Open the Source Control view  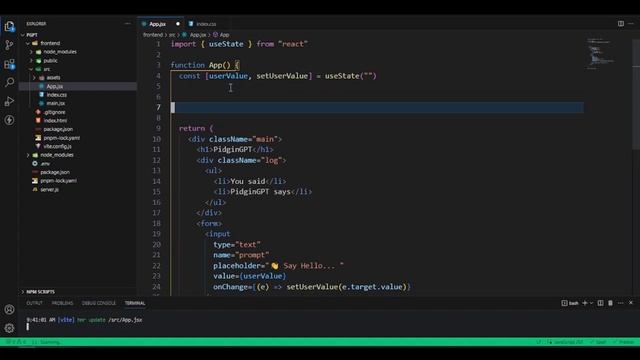tap(9, 45)
